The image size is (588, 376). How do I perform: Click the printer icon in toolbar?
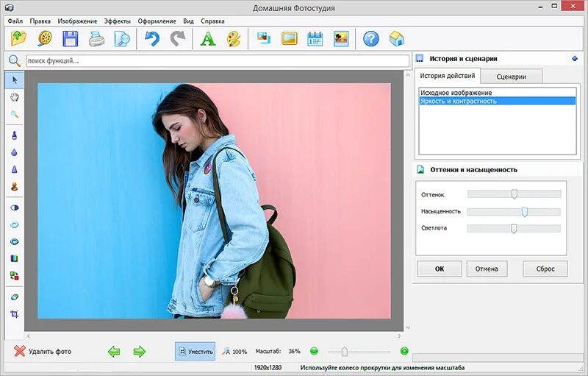click(x=96, y=38)
